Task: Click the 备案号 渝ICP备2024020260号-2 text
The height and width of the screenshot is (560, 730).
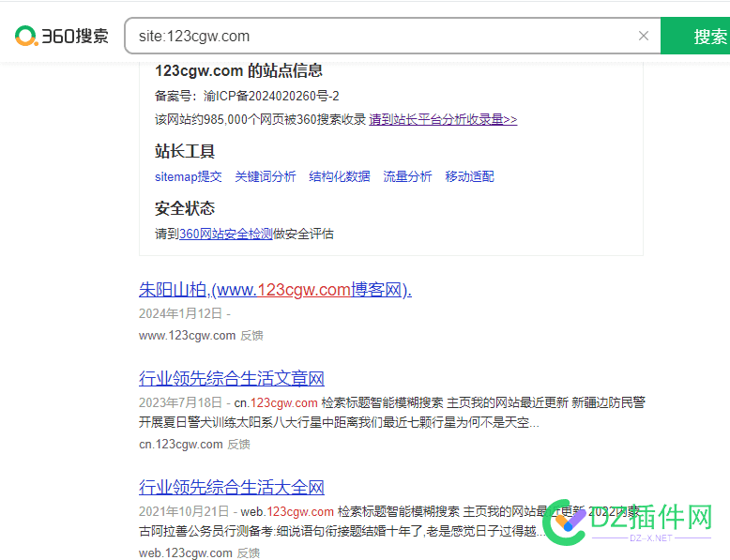Action: tap(247, 97)
